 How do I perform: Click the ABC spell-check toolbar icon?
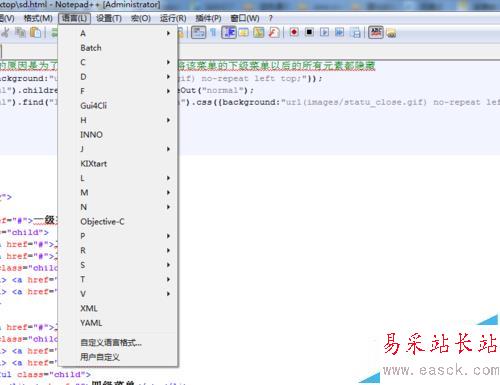click(x=376, y=33)
